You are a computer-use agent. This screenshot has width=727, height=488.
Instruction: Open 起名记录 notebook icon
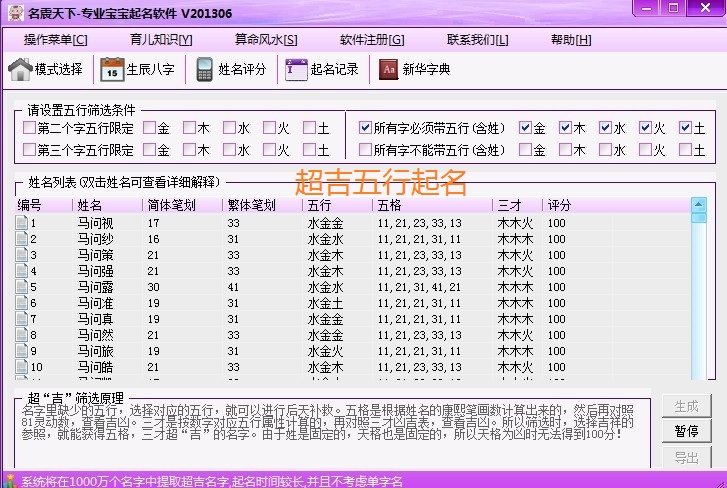coord(296,70)
